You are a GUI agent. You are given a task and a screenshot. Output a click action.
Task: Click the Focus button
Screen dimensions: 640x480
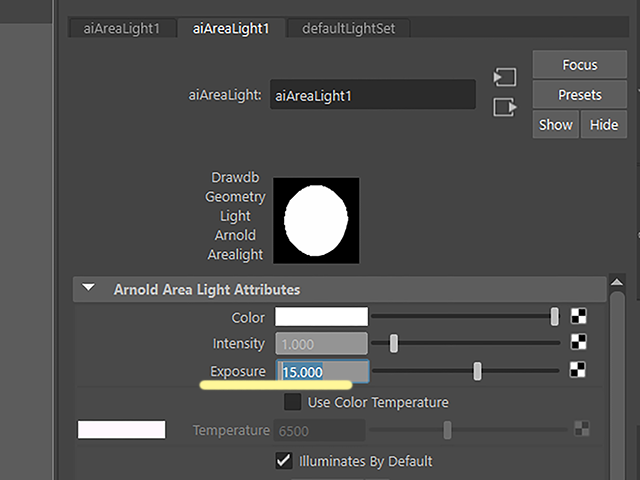click(x=580, y=65)
